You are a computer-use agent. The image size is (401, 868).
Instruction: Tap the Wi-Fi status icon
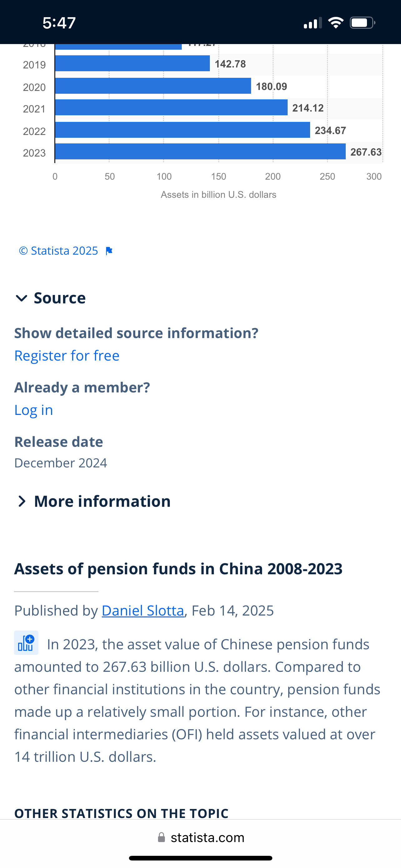point(336,23)
